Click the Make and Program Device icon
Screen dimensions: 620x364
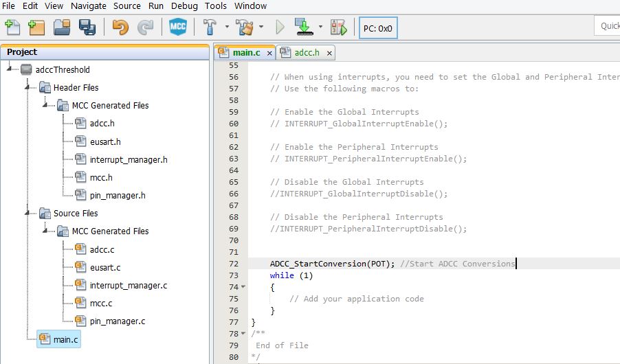click(x=304, y=27)
